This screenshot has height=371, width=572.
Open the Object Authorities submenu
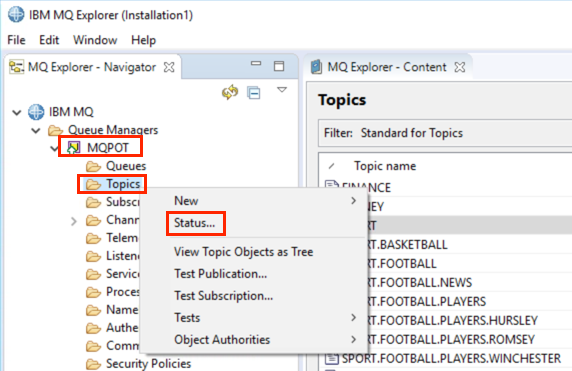[253, 340]
